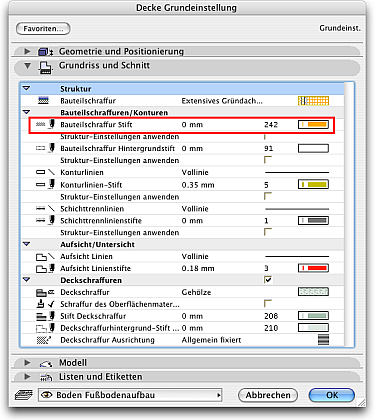This screenshot has height=420, width=375.
Task: Open the Bauteilschraffur Stift orange pen swatch
Action: (x=313, y=125)
